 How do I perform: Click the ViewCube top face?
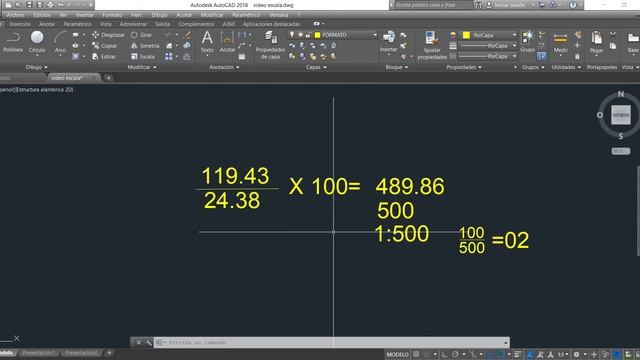click(621, 115)
